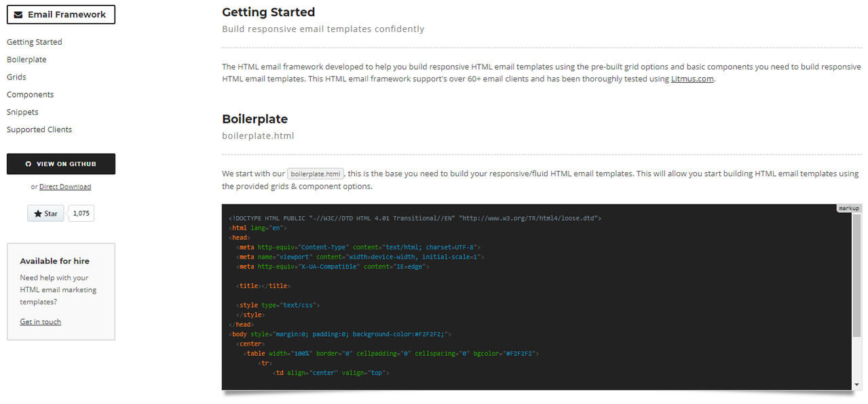Click the VIEW ON GITHUB button

pyautogui.click(x=61, y=164)
